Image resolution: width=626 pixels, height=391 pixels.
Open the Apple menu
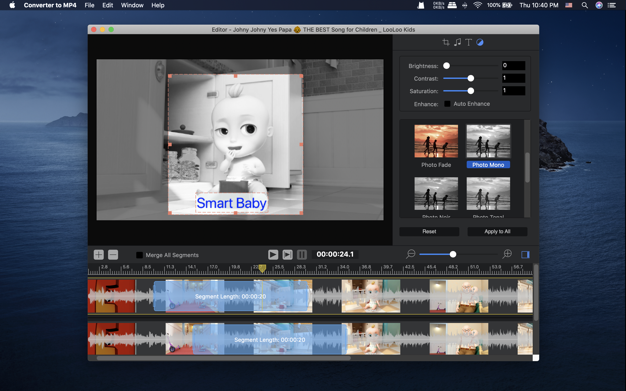12,5
